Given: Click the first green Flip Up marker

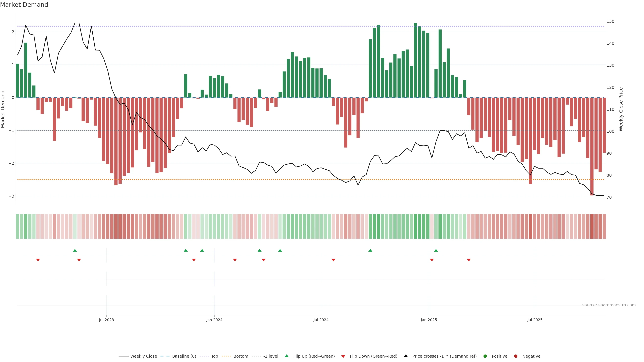Looking at the screenshot, I should 75,250.
